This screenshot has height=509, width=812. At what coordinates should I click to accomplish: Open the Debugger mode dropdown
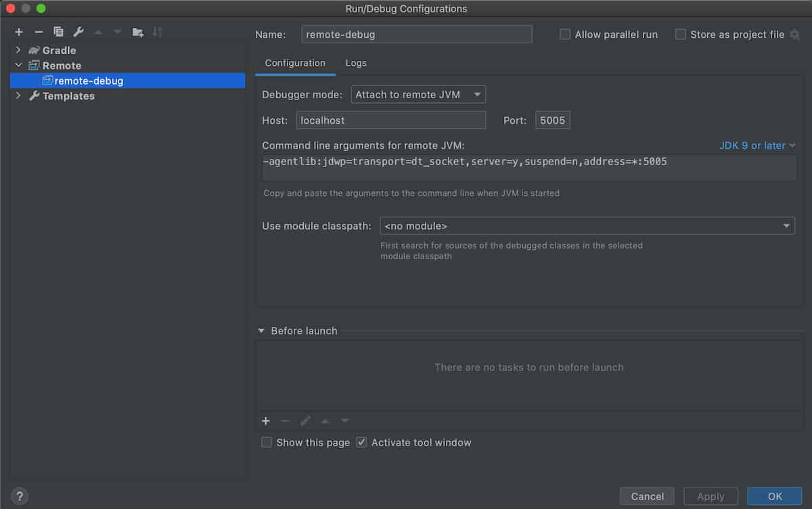pyautogui.click(x=418, y=94)
